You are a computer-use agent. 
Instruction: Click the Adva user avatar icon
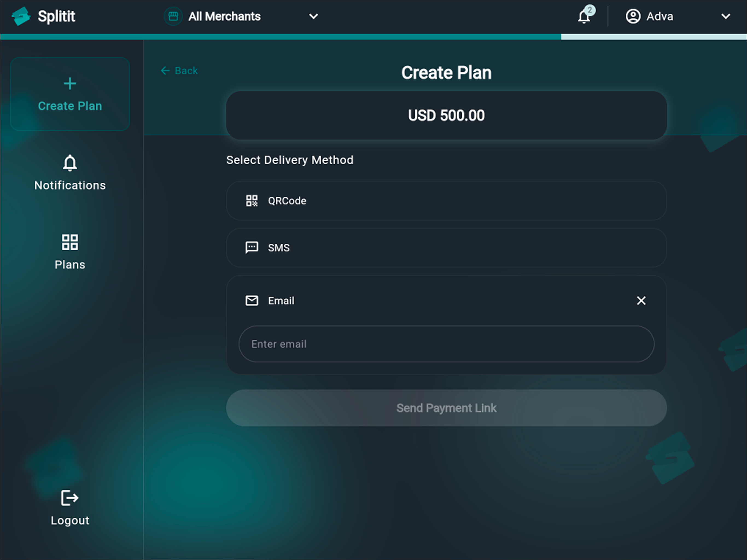[x=633, y=16]
